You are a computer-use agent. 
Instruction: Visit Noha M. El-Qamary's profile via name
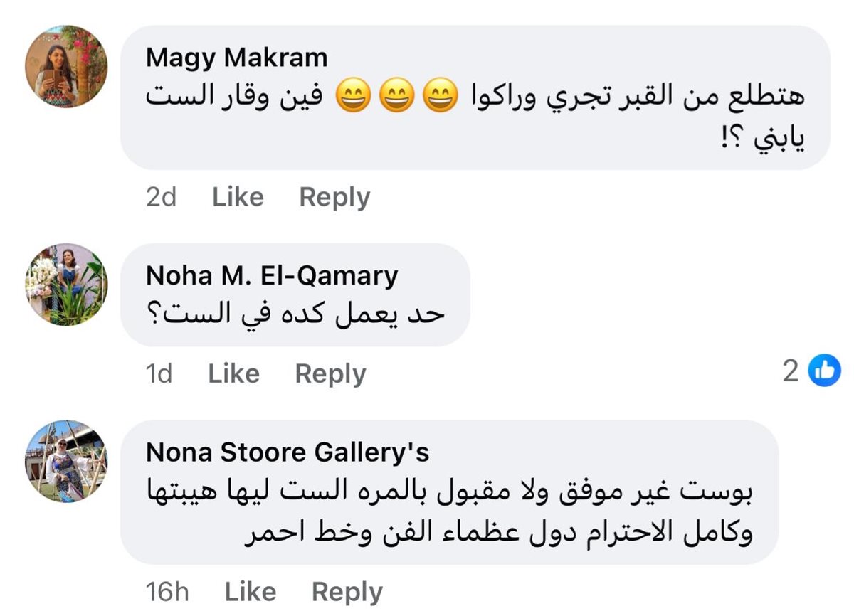click(x=271, y=275)
